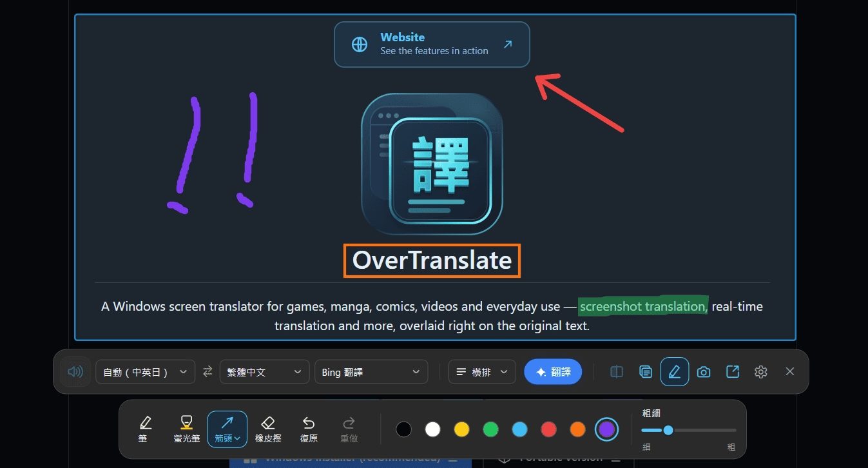Image resolution: width=868 pixels, height=468 pixels.
Task: Click 復原 to undo last stroke
Action: [x=309, y=429]
